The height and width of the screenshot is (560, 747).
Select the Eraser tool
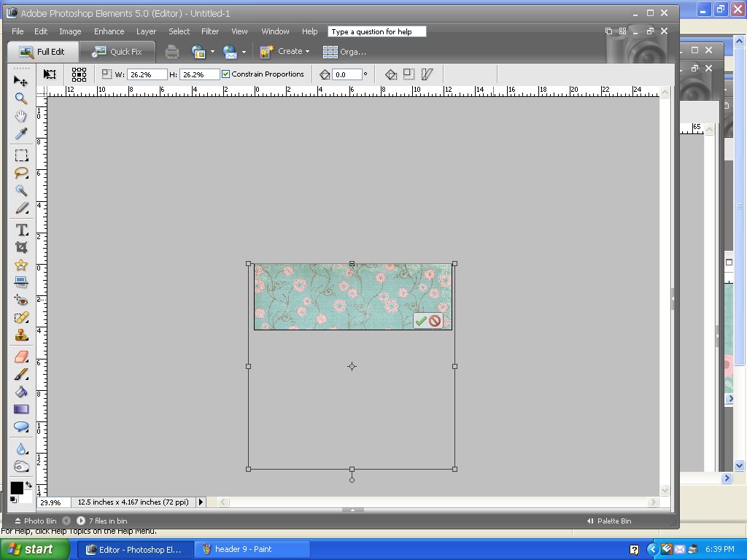21,357
